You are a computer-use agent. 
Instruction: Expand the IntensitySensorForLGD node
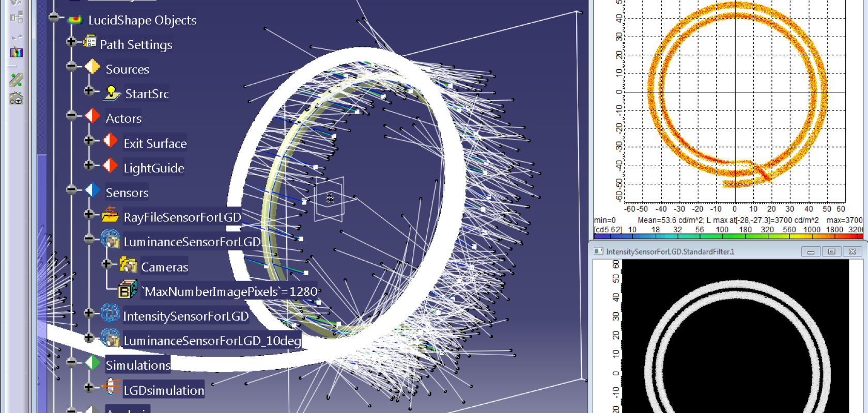tap(89, 313)
